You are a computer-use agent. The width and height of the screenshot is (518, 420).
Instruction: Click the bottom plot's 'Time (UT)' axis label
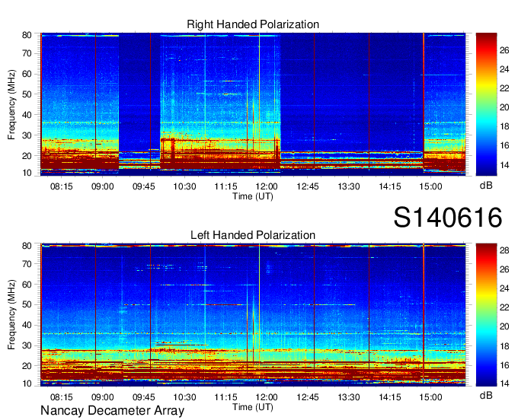pyautogui.click(x=253, y=407)
